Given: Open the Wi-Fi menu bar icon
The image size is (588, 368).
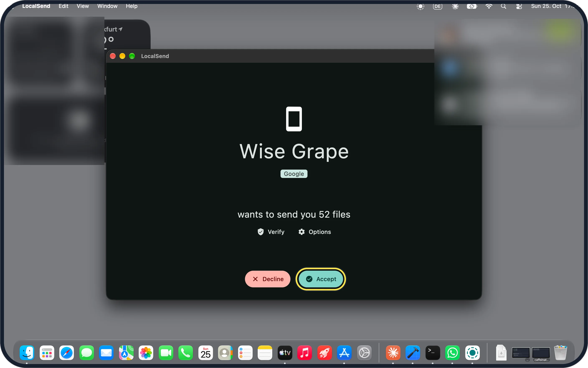Looking at the screenshot, I should [x=489, y=6].
